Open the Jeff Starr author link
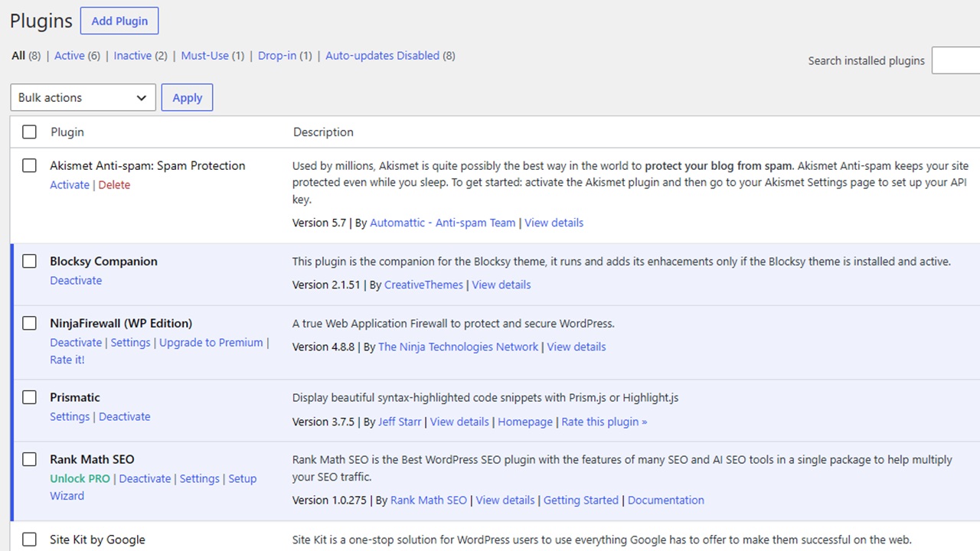980x551 pixels. pos(400,422)
